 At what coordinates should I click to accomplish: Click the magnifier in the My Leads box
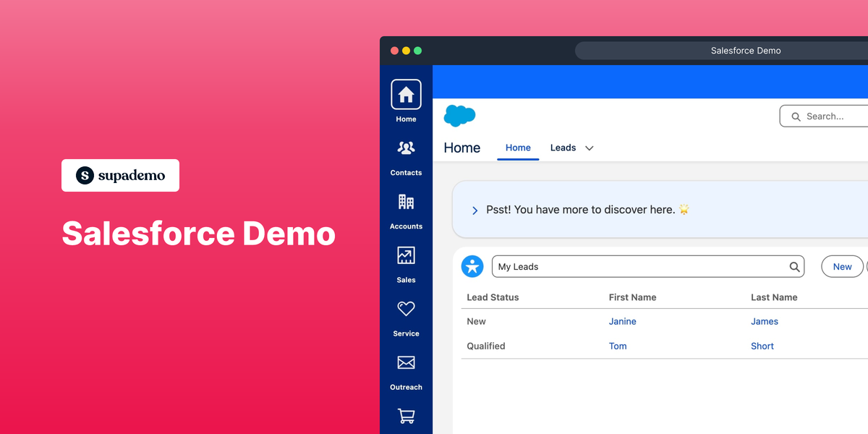[793, 266]
